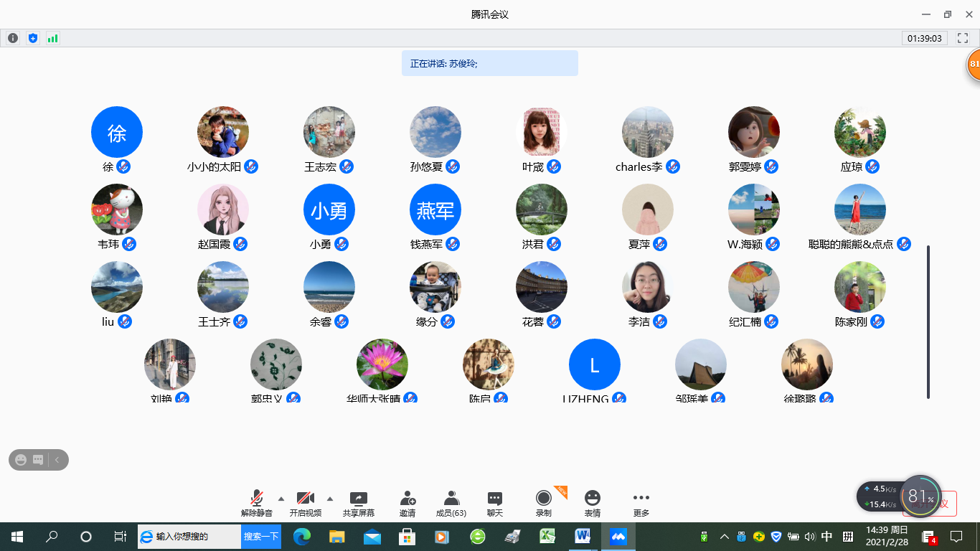
Task: Turn on camera via 开启视频
Action: coord(306,504)
